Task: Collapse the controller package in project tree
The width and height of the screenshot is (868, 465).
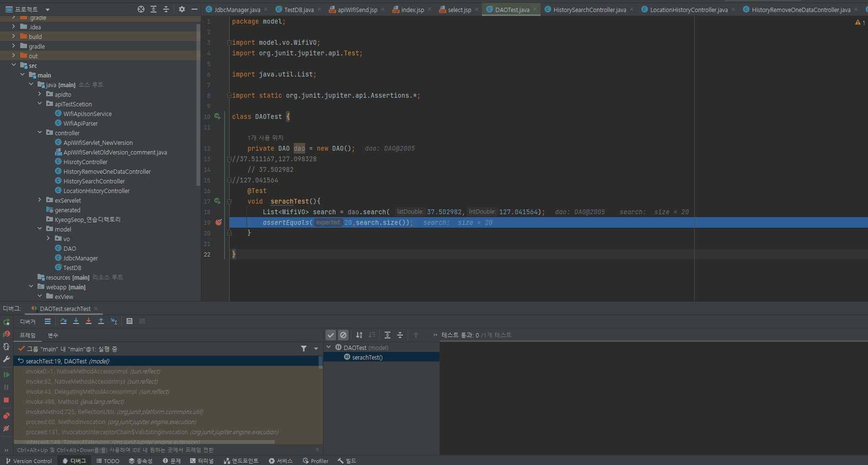Action: tap(39, 133)
